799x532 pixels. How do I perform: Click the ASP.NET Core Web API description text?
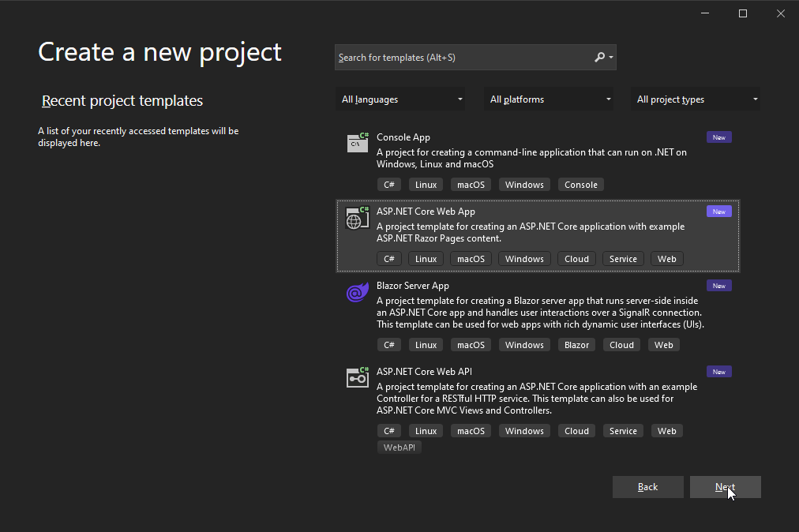pos(537,399)
